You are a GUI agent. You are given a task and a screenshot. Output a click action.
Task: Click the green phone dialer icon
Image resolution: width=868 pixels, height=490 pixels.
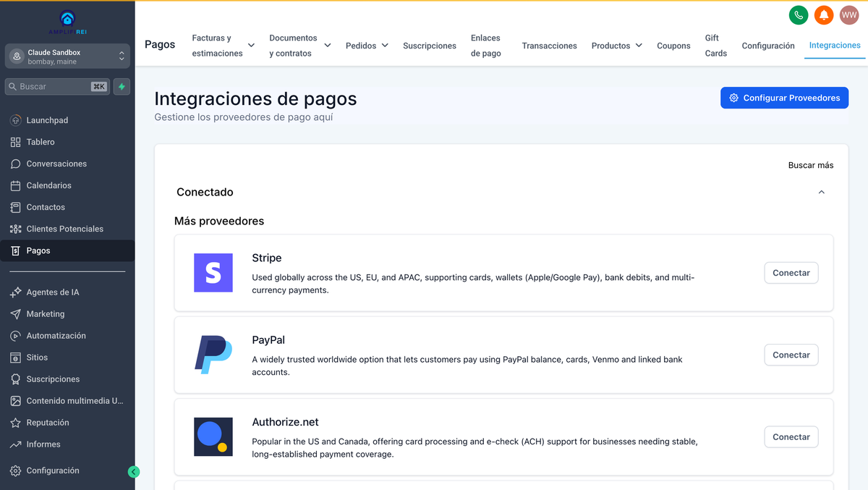[799, 15]
